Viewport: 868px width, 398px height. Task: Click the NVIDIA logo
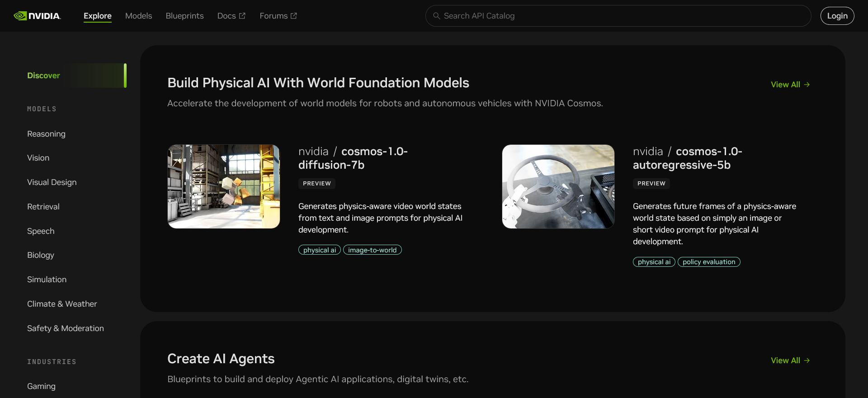(37, 16)
